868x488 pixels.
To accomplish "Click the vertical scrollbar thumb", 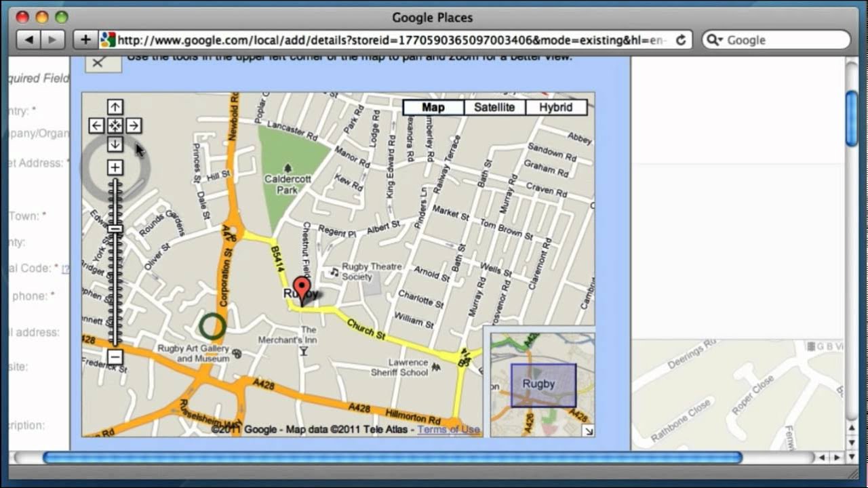I will click(852, 117).
